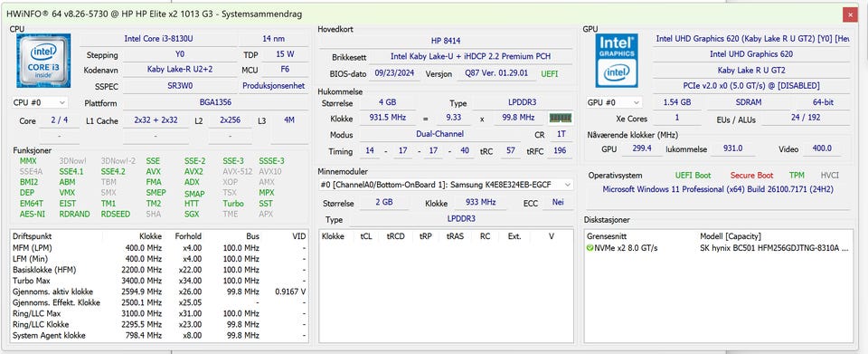Image resolution: width=868 pixels, height=354 pixels.
Task: Click the BIOS version Q87 Ver. 01.29.01
Action: 496,73
